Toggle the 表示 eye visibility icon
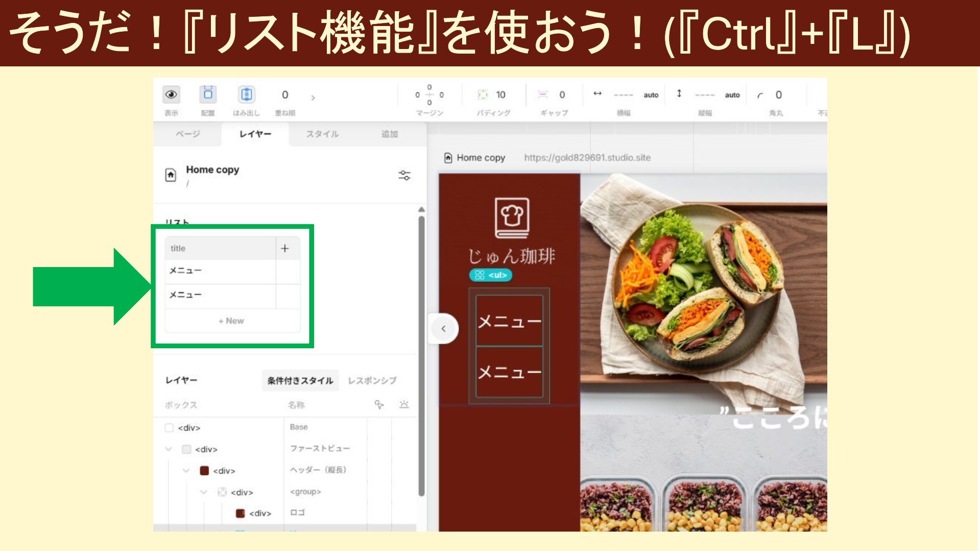Screen dimensions: 980x551 pyautogui.click(x=171, y=94)
